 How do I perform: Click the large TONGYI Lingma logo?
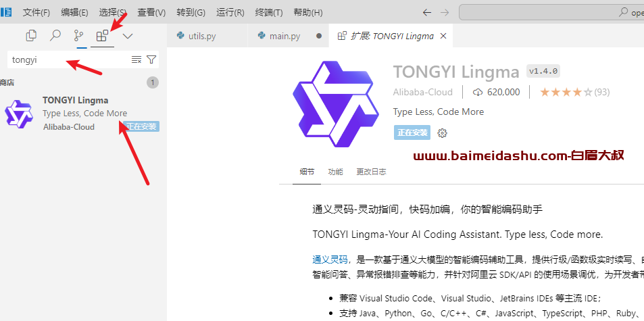(336, 104)
